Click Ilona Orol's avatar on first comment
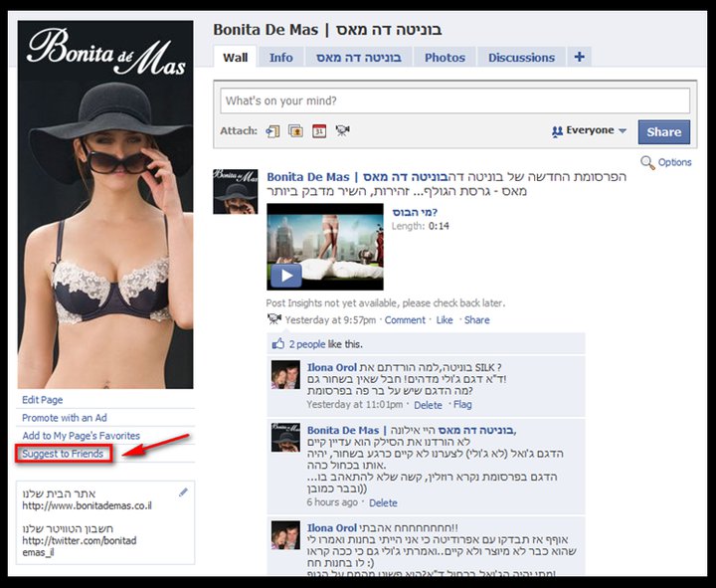 coord(285,375)
